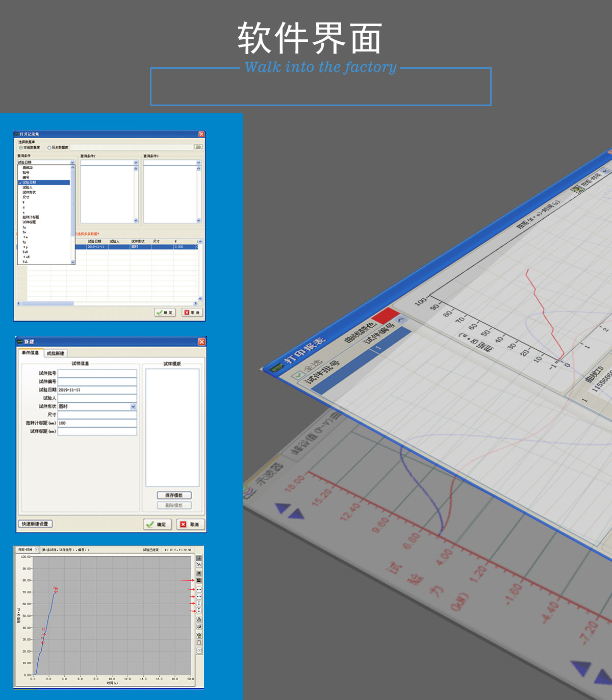Click 取消 in the 打开记录集 dialog

[193, 313]
